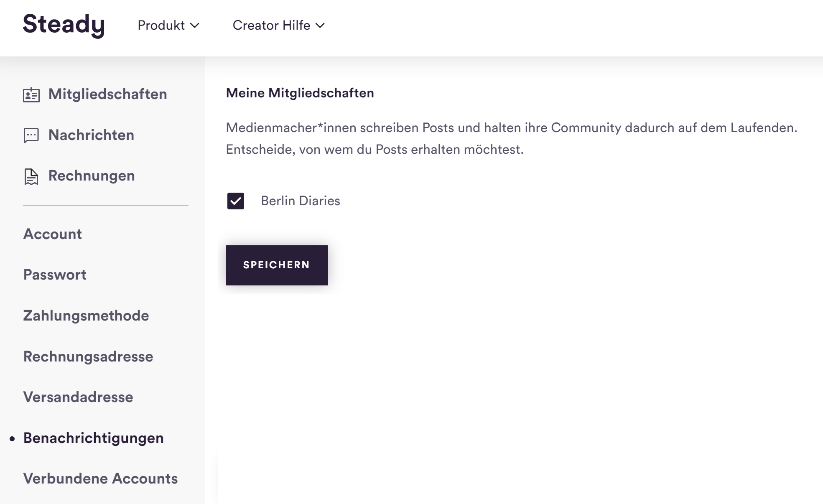Open Rechnungen in the sidebar

(x=92, y=176)
